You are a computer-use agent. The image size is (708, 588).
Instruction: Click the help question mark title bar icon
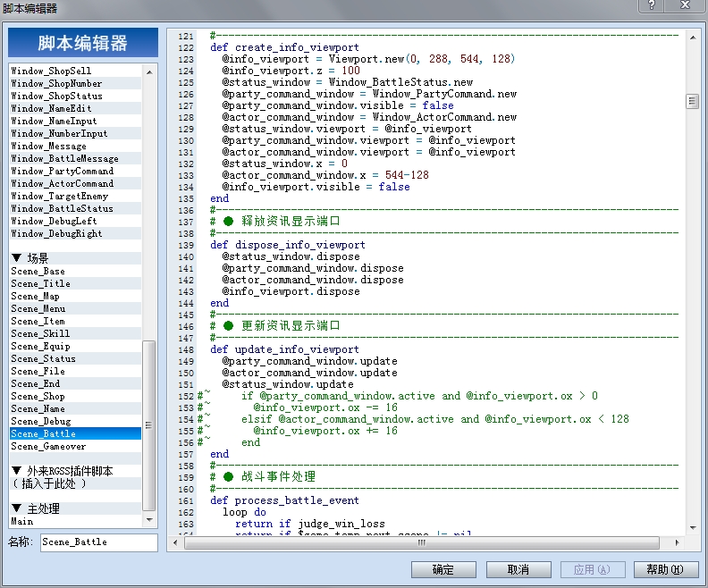[652, 5]
